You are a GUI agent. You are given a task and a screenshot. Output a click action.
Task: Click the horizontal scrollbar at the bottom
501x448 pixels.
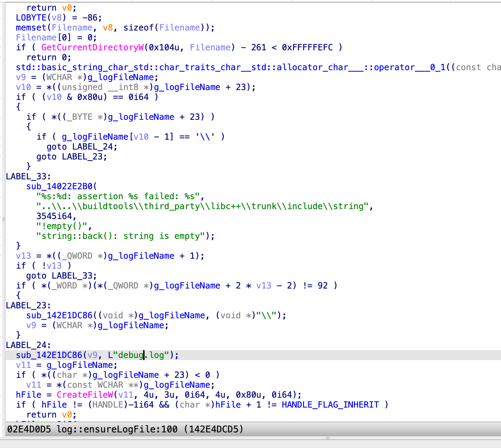tap(327, 438)
